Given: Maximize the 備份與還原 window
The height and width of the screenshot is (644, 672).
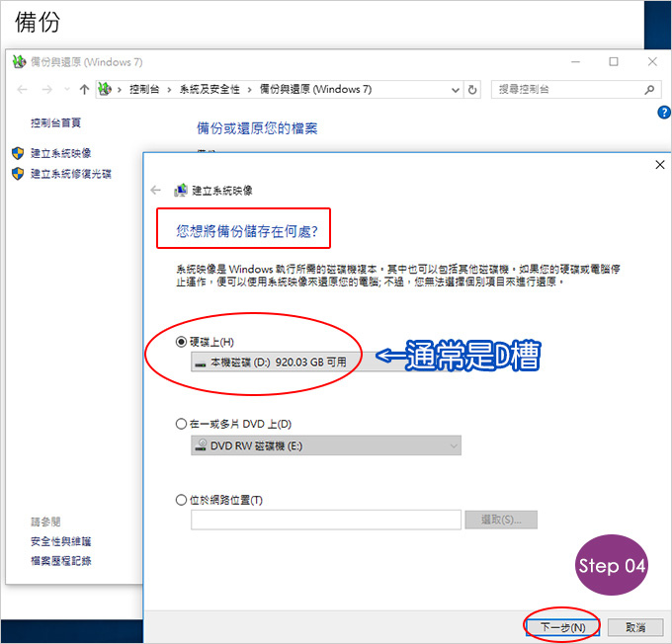Looking at the screenshot, I should click(614, 62).
